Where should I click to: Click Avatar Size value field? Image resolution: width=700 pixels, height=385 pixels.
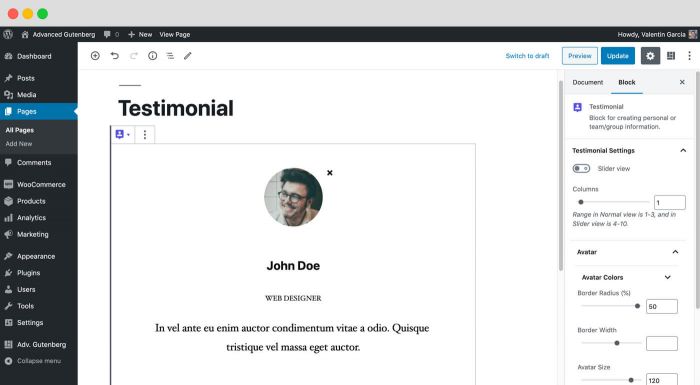pos(662,380)
